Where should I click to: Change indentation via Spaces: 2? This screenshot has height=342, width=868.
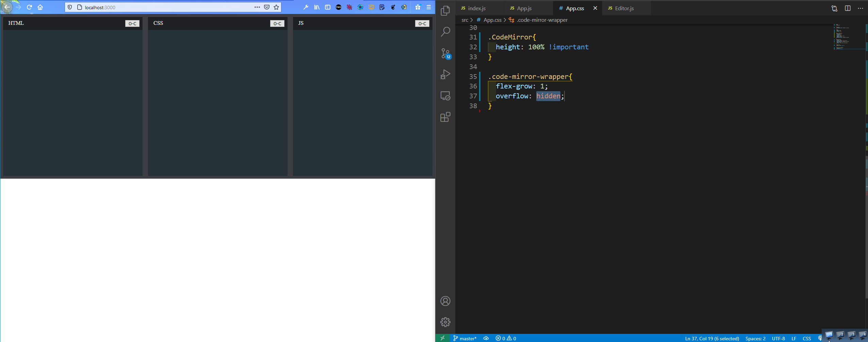[755, 338]
